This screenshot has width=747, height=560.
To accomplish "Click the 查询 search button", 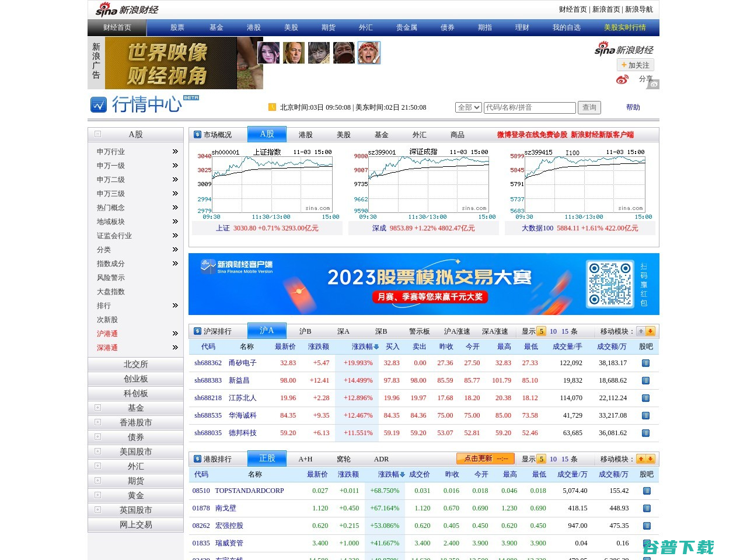I will (x=589, y=107).
